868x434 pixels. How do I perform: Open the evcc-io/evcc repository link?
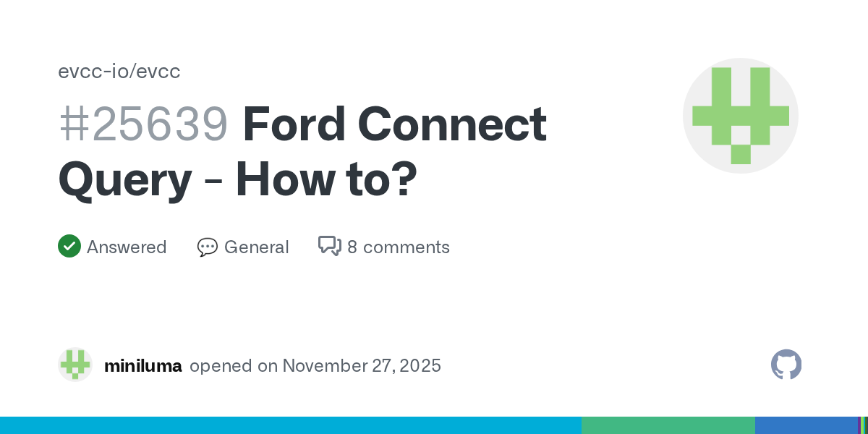pos(119,72)
